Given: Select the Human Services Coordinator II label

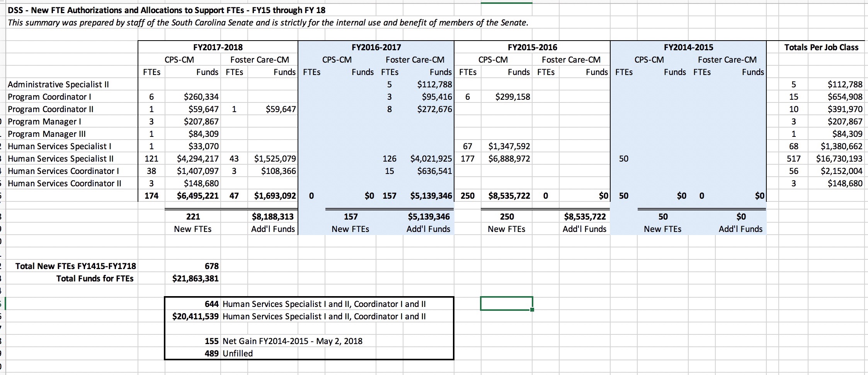Looking at the screenshot, I should pyautogui.click(x=64, y=183).
